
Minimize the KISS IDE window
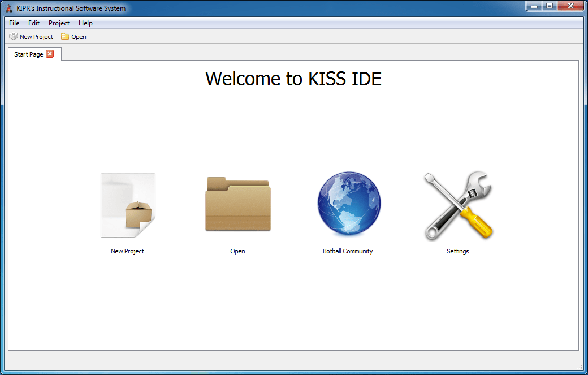click(x=534, y=6)
